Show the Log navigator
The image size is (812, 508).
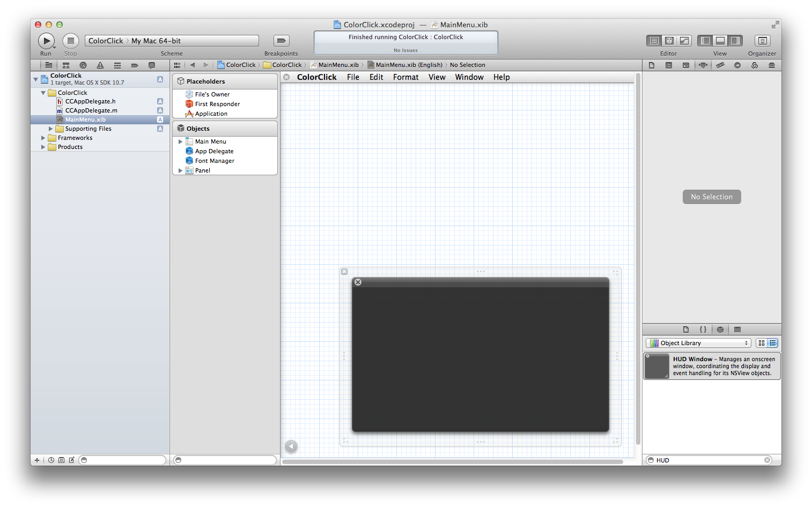152,65
